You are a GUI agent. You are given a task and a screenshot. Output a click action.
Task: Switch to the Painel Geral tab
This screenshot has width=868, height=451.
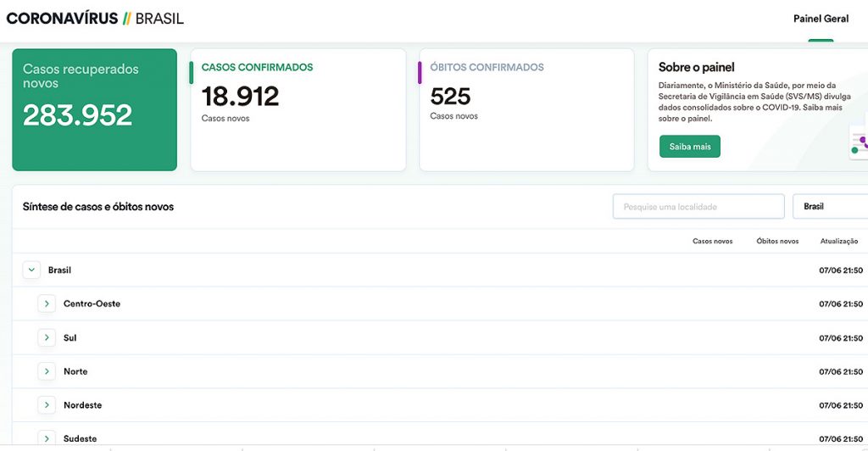821,19
